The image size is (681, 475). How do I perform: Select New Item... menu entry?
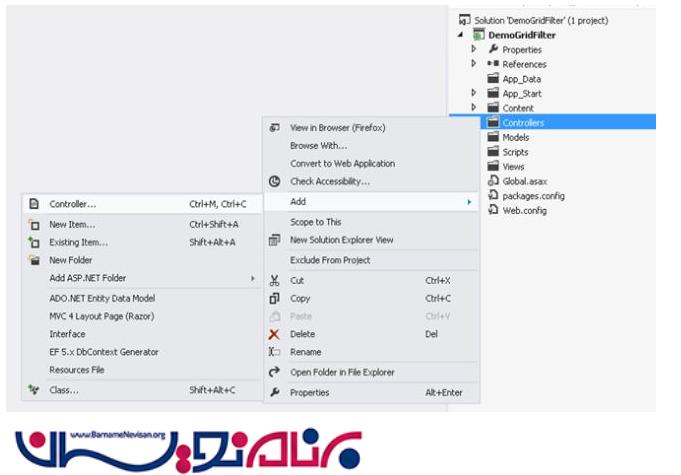click(x=142, y=224)
